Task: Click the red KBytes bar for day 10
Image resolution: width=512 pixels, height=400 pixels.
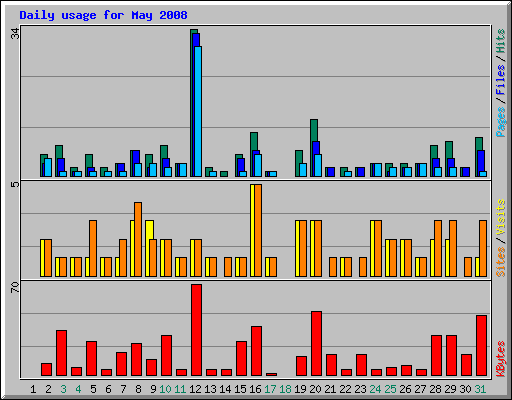Action: 166,356
